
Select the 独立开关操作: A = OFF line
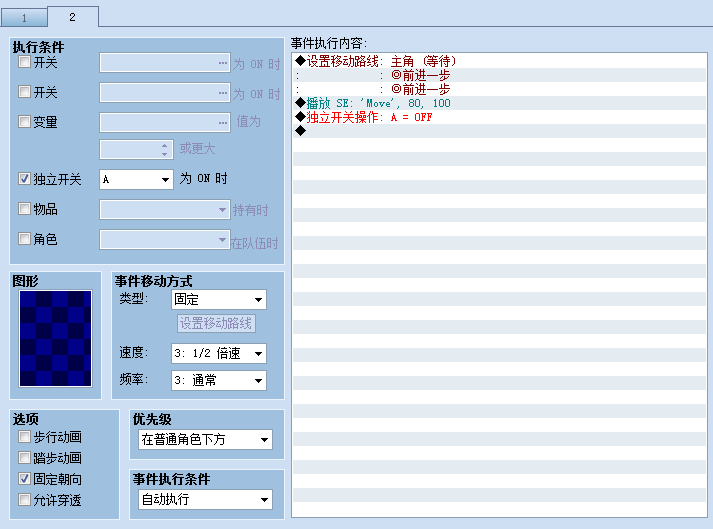[499, 117]
